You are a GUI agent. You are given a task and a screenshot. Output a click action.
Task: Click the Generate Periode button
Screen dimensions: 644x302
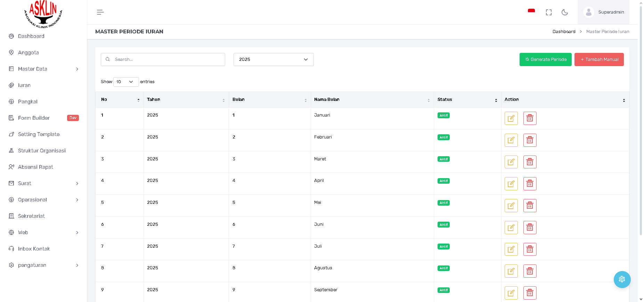coord(545,59)
